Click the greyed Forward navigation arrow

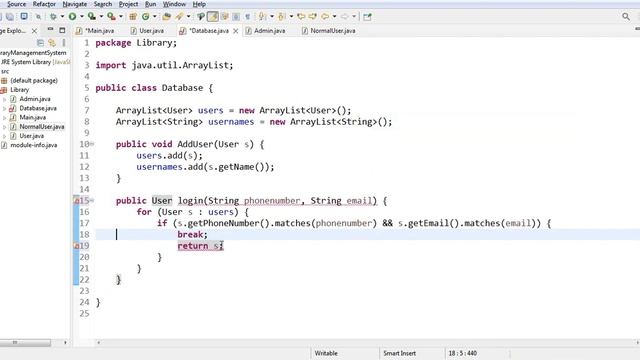345,17
